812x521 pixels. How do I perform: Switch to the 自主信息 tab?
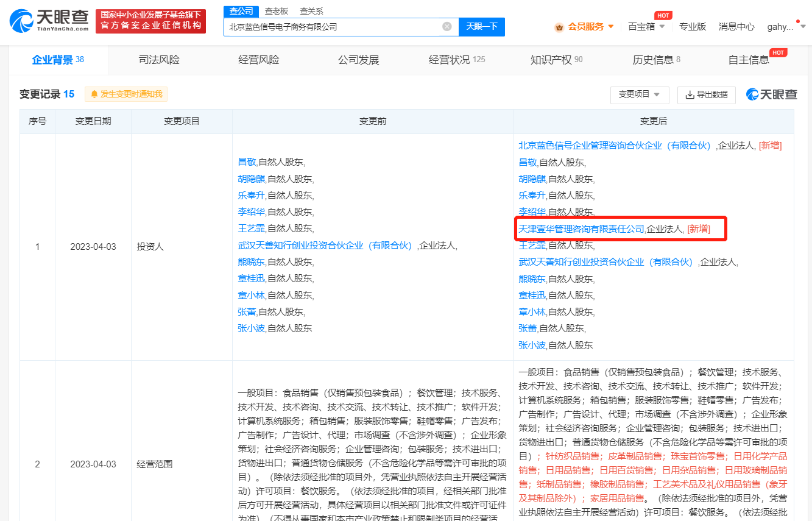[x=749, y=60]
